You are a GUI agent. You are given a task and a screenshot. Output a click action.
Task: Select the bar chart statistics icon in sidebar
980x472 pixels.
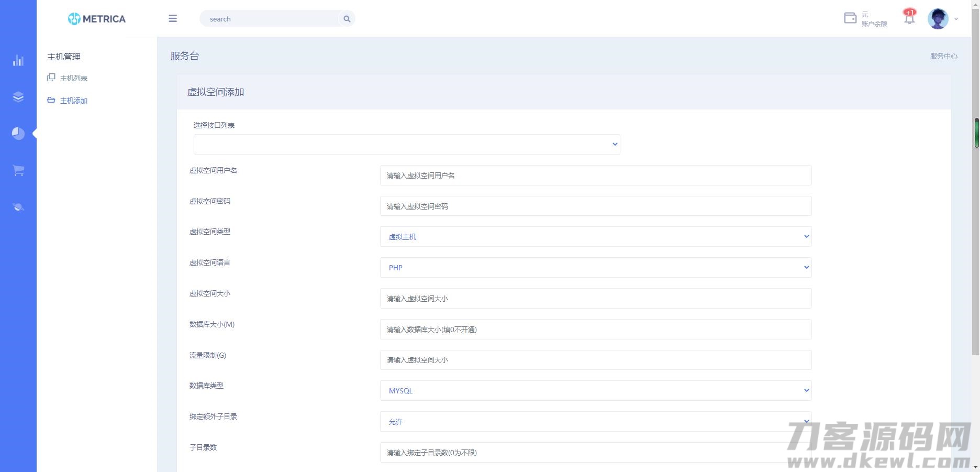tap(18, 60)
